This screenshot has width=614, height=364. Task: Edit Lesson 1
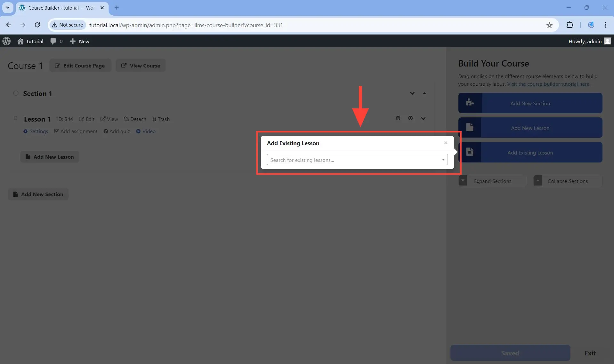(x=86, y=119)
